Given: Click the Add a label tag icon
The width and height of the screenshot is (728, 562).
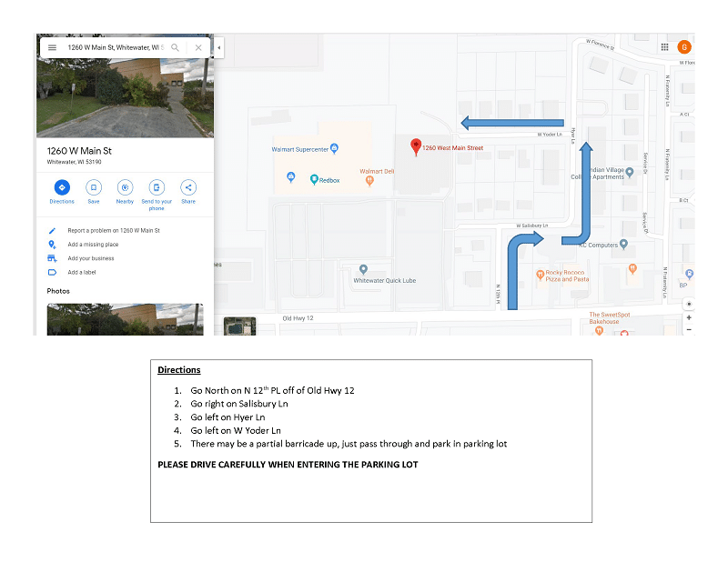Looking at the screenshot, I should [x=52, y=273].
